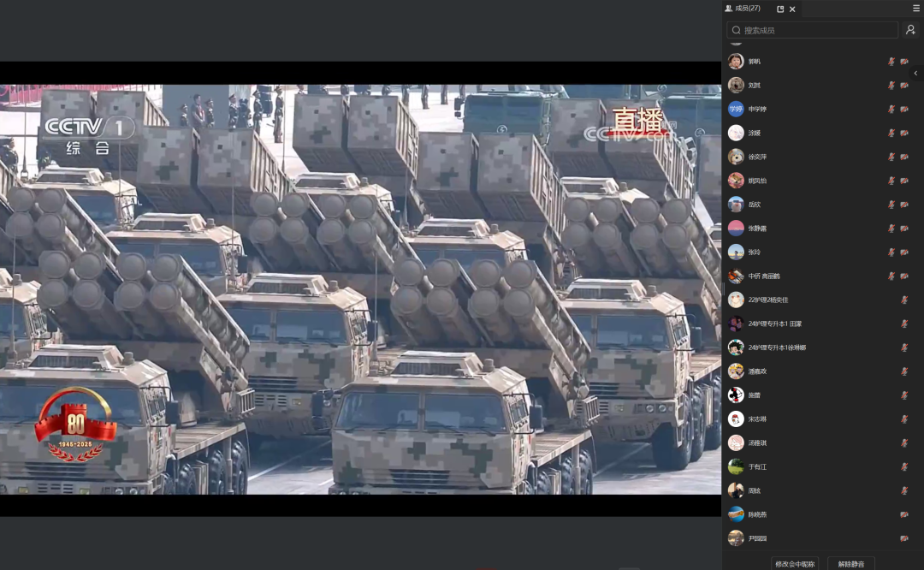The width and height of the screenshot is (924, 570).
Task: Click the 修改会中昵称 button
Action: [795, 564]
